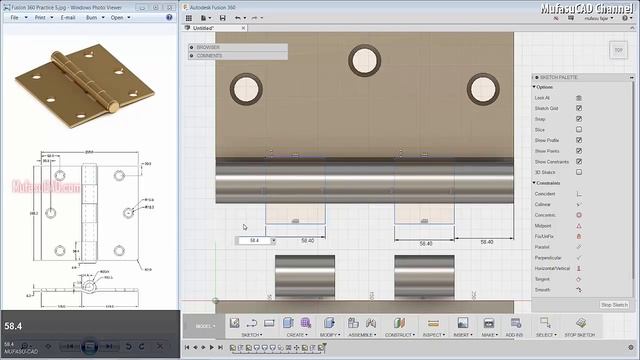Expand the Comments panel toggle
Screen dimensions: 640x360
(191, 56)
